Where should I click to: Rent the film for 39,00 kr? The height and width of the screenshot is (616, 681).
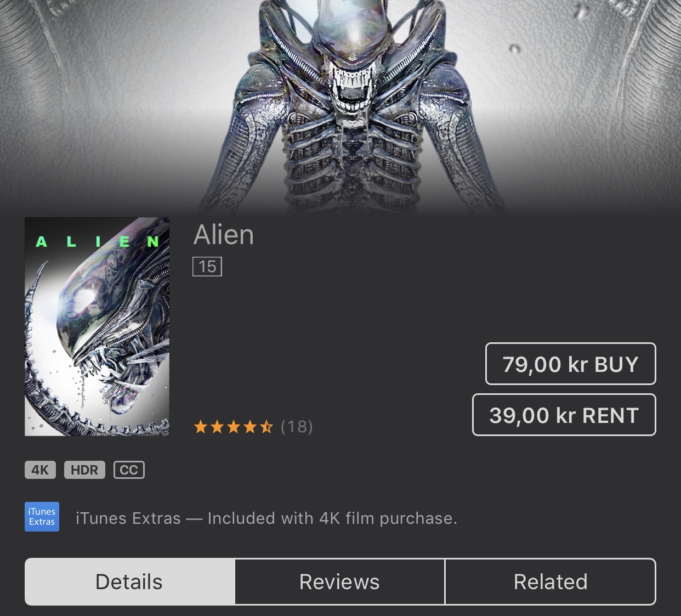pos(564,415)
